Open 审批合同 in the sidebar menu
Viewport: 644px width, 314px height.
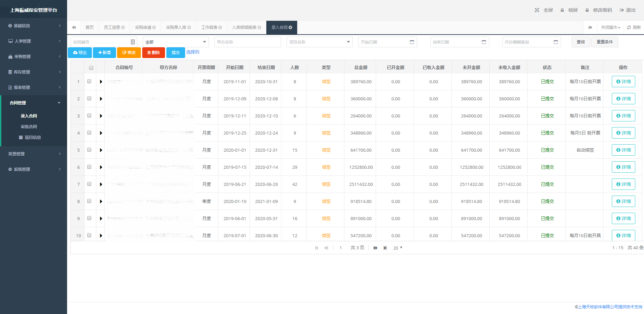(29, 127)
